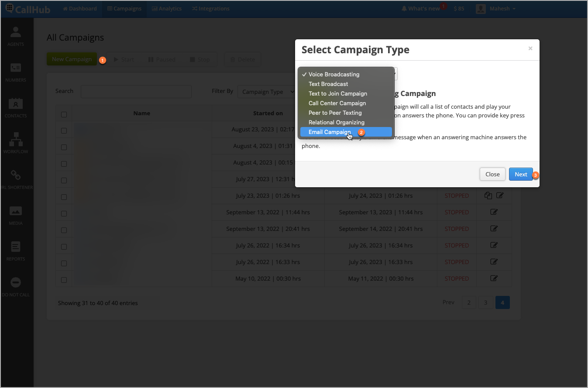Viewport: 588px width, 388px height.
Task: Go to the Analytics tab
Action: pos(167,9)
